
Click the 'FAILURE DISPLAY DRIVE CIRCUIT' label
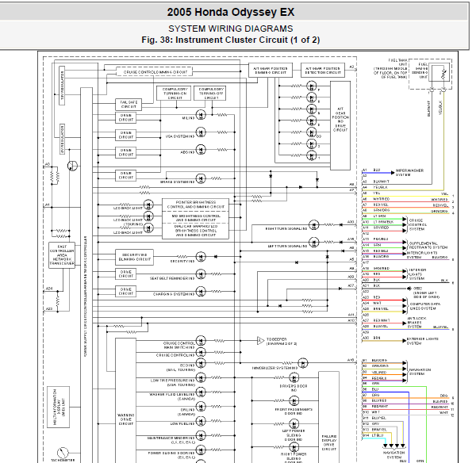tap(328, 442)
